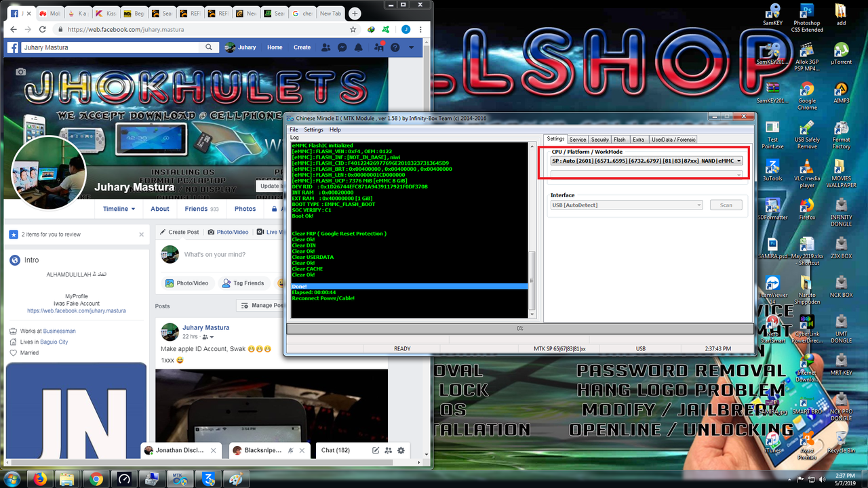This screenshot has height=488, width=868.
Task: Click the 0% progress bar
Action: click(520, 328)
